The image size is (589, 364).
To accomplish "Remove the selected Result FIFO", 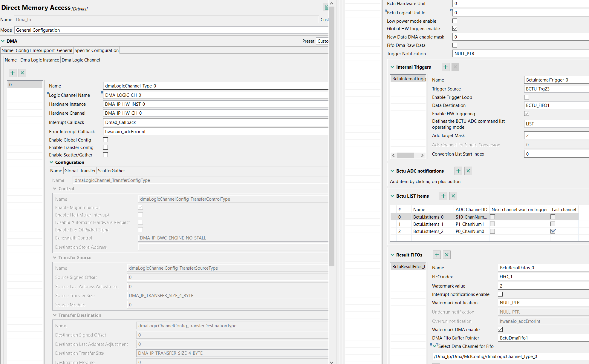I will pyautogui.click(x=447, y=255).
